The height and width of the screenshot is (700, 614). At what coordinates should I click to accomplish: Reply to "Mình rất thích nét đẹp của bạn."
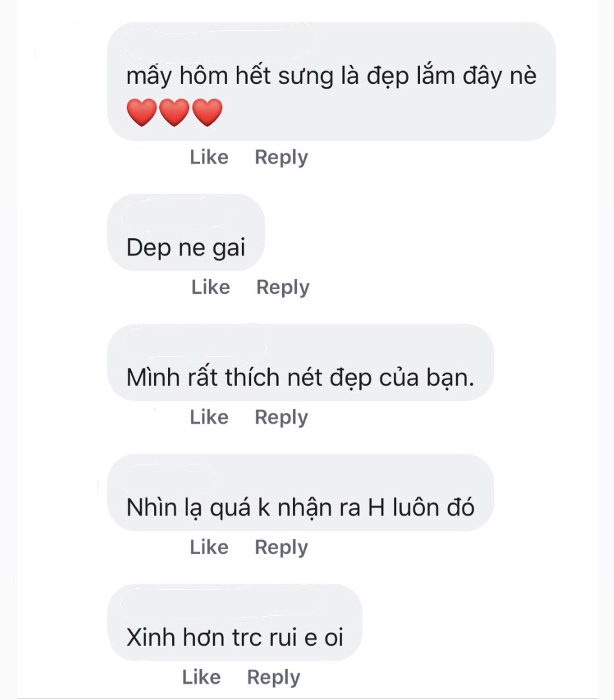(281, 417)
